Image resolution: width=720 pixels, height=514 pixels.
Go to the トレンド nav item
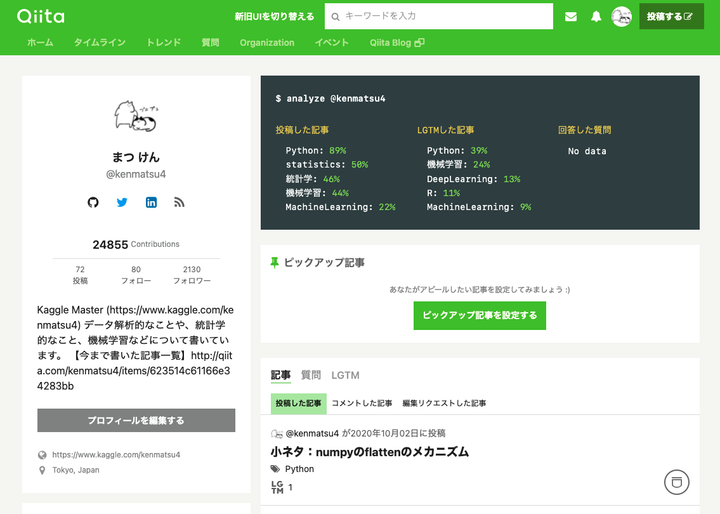163,43
